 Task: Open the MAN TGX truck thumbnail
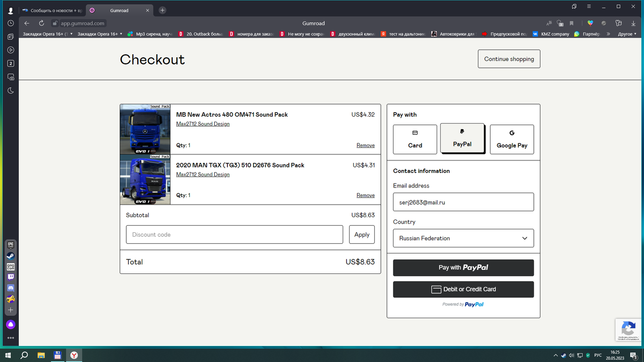point(145,179)
